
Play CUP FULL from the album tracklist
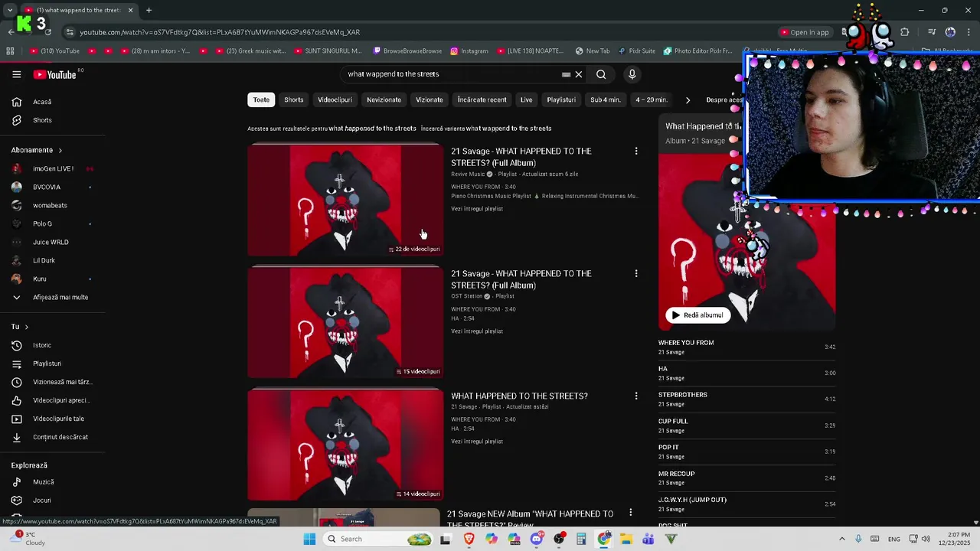coord(746,425)
